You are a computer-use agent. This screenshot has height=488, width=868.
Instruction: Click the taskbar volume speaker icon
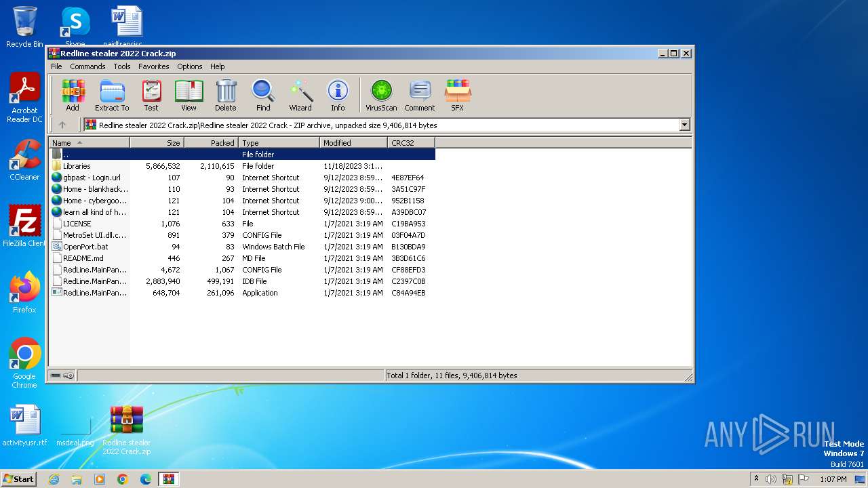770,479
